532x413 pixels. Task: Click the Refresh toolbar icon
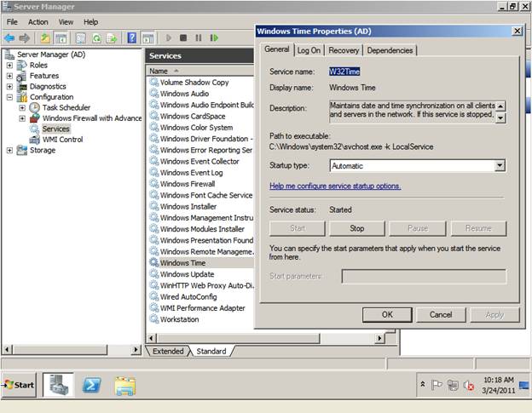tap(96, 38)
